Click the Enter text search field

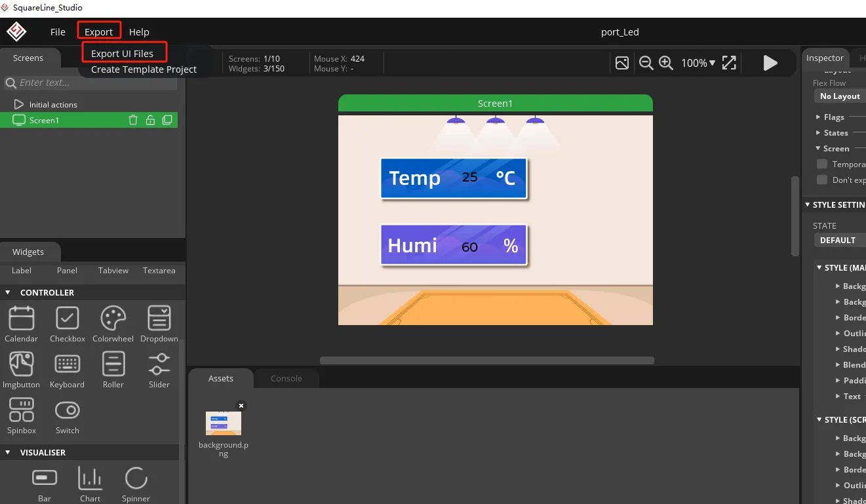coord(92,83)
